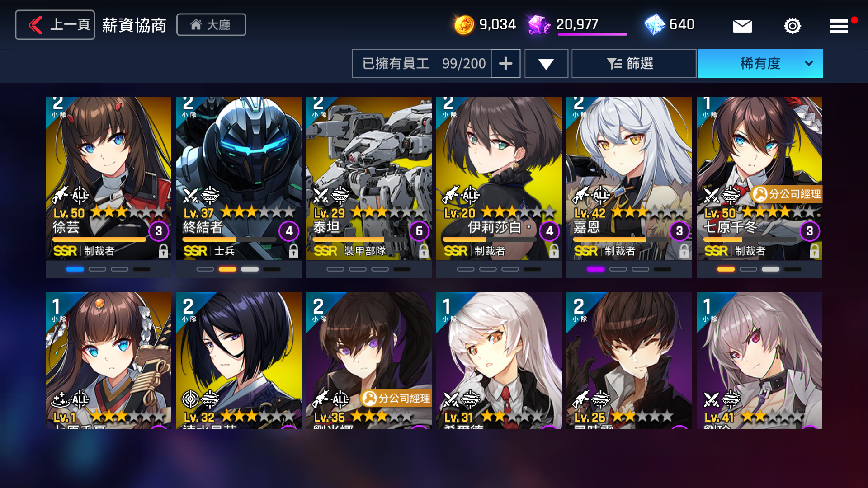Select the 嘉恩 SSR employee card
Image resolution: width=868 pixels, height=488 pixels.
pos(629,178)
